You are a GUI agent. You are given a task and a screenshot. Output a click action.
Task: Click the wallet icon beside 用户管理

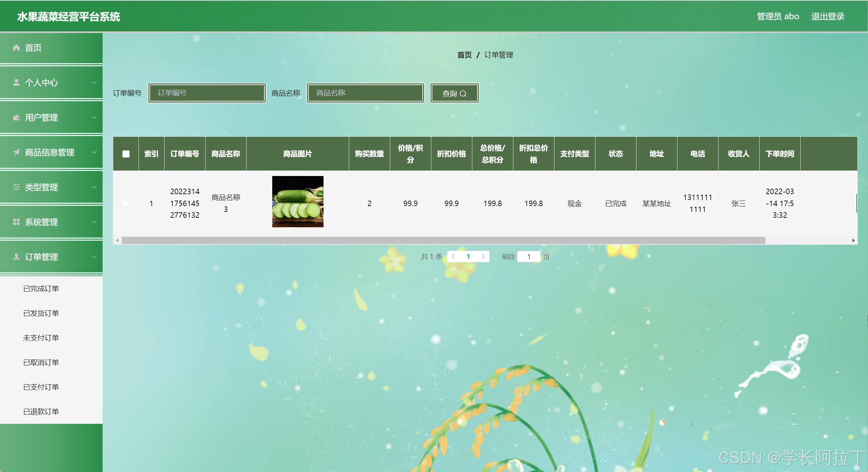point(16,118)
